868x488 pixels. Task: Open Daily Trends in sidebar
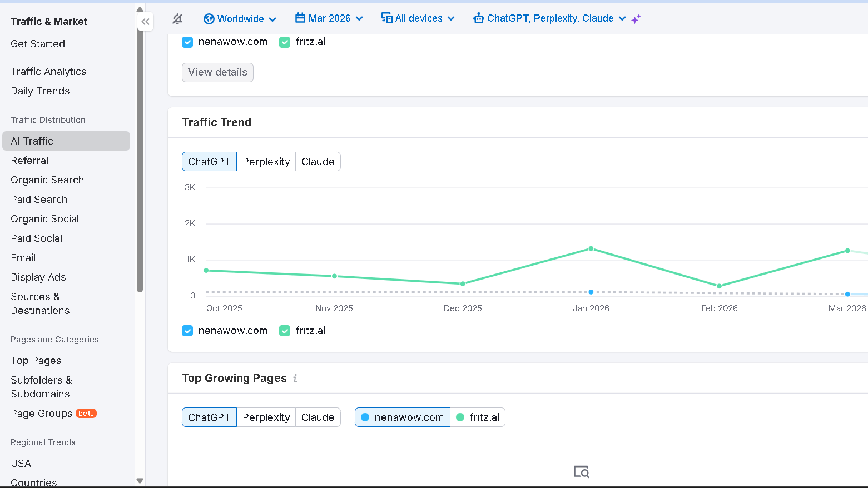pos(40,91)
